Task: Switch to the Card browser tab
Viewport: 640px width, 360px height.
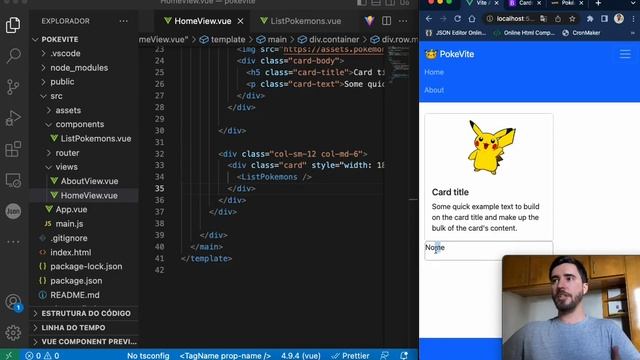Action: (x=525, y=3)
